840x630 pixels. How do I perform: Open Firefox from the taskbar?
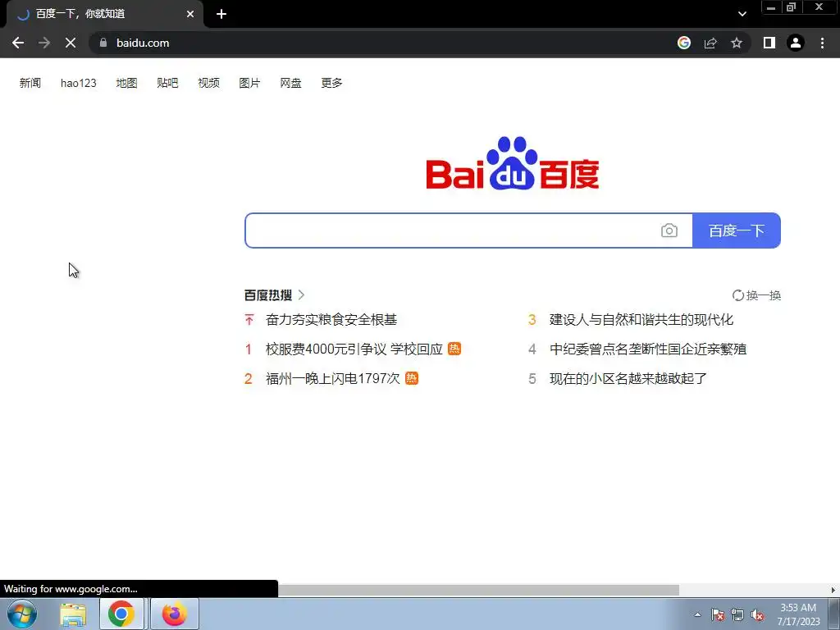point(174,614)
